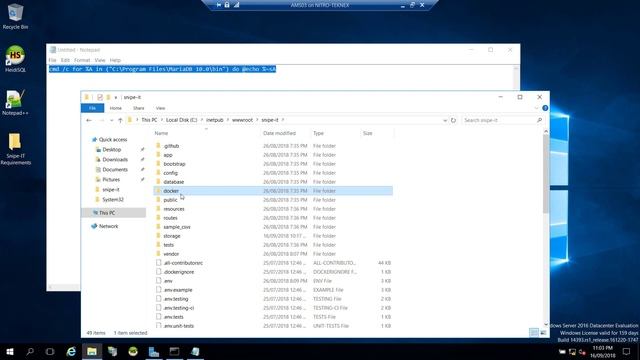Image resolution: width=640 pixels, height=360 pixels.
Task: Open Notepad's Format menu
Action: [x=82, y=60]
